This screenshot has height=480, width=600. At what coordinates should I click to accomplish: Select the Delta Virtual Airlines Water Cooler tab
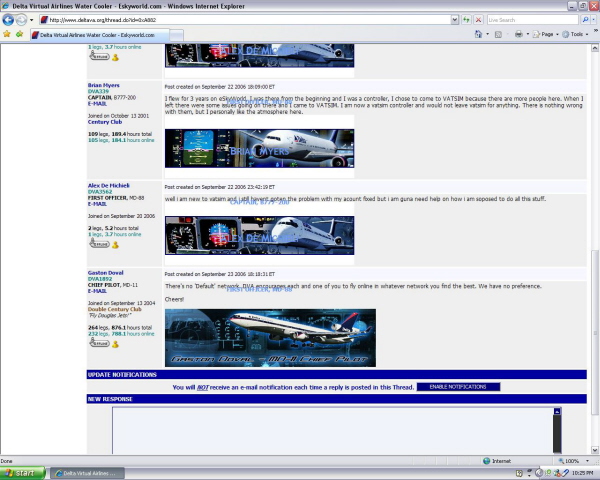pyautogui.click(x=99, y=35)
